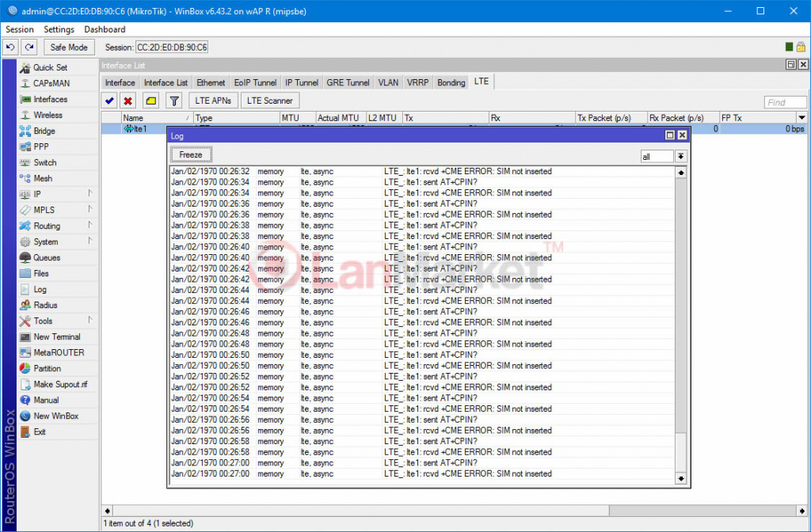This screenshot has height=532, width=811.
Task: Open the 'all' topic dropdown in Log
Action: coord(680,157)
